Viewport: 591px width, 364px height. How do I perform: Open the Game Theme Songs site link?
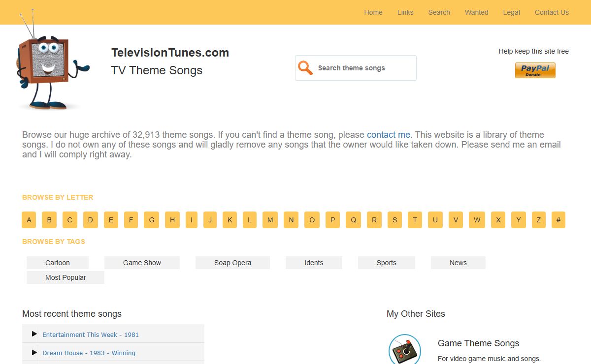pos(478,343)
